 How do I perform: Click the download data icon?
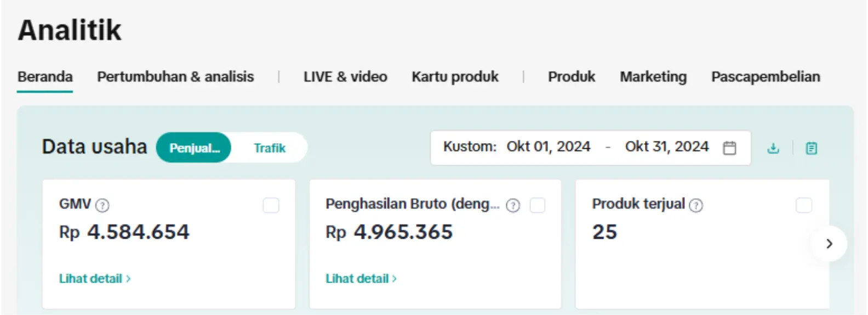pyautogui.click(x=773, y=148)
